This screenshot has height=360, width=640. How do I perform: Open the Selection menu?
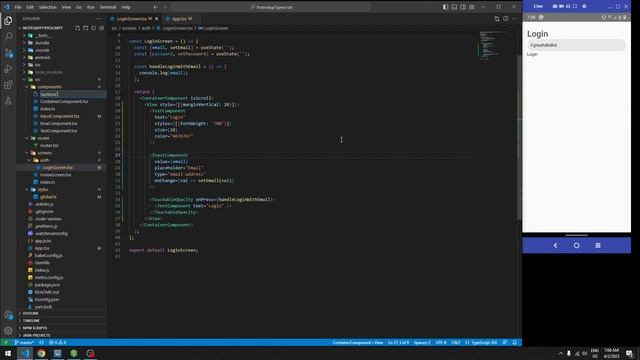[47, 7]
